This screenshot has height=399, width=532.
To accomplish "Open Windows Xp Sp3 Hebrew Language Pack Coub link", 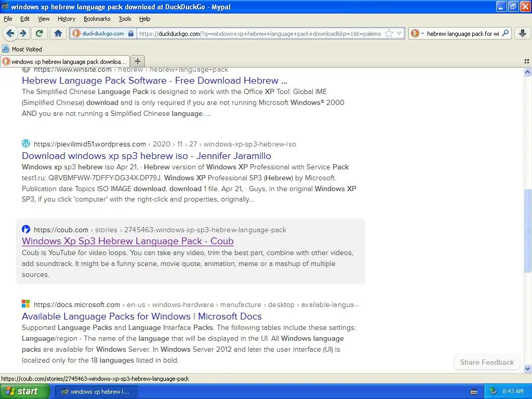I will [128, 241].
